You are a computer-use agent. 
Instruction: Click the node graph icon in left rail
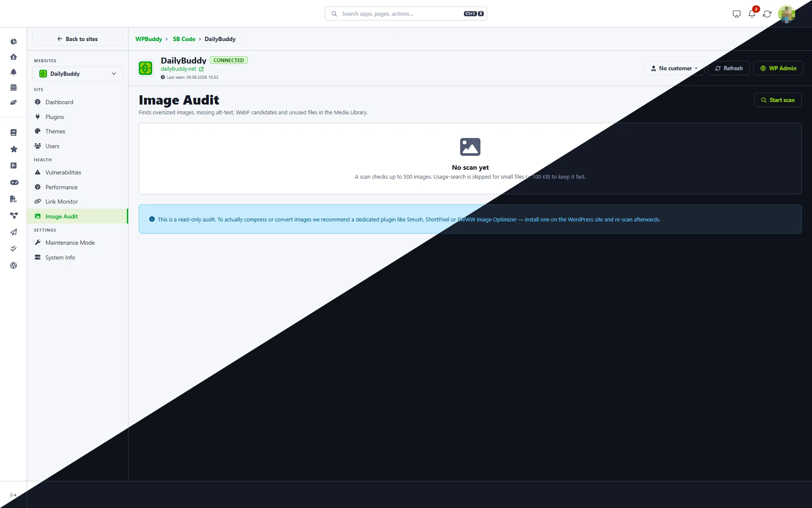click(x=14, y=215)
